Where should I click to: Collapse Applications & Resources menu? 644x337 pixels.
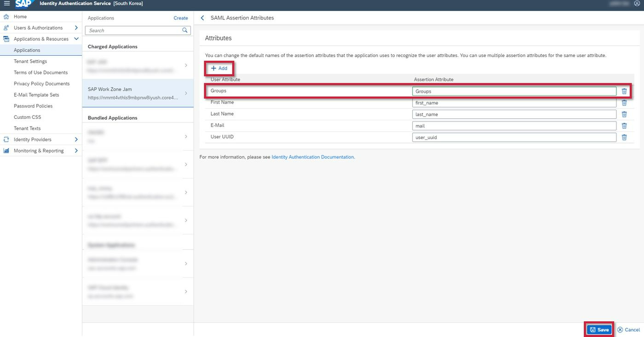tap(76, 39)
